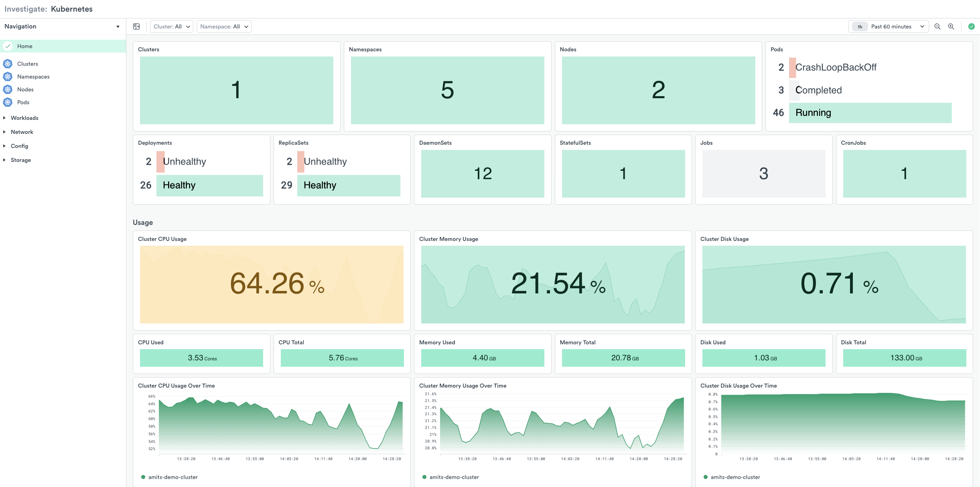The height and width of the screenshot is (487, 980).
Task: Click the Cluster CPU Usage 64.26% panel
Action: 272,284
